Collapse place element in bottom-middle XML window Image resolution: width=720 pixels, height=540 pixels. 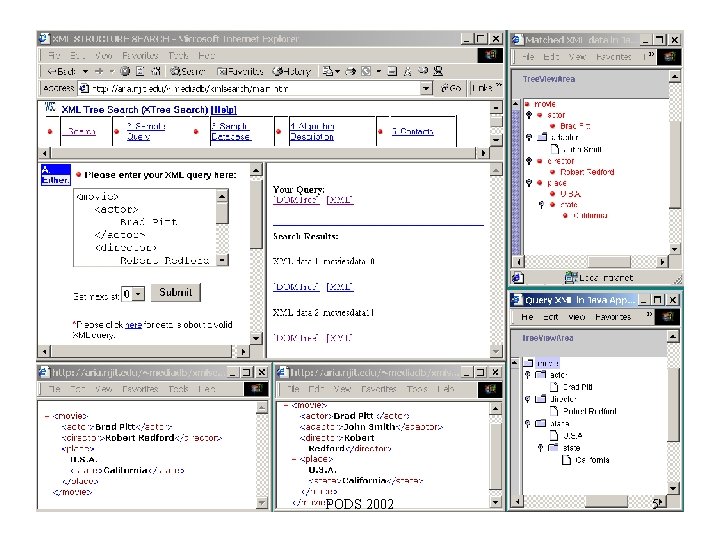click(x=294, y=459)
